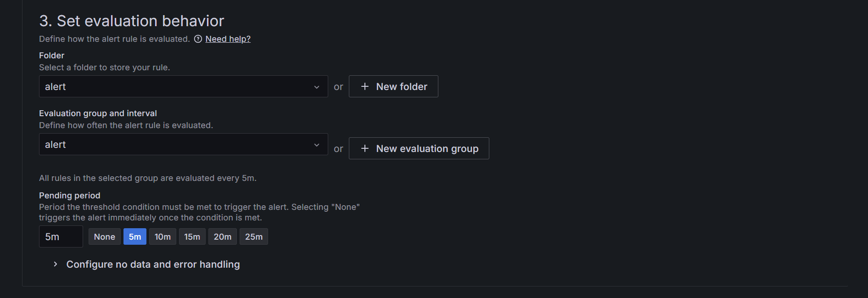The image size is (868, 298).
Task: Choose the 15m pending period
Action: [192, 236]
